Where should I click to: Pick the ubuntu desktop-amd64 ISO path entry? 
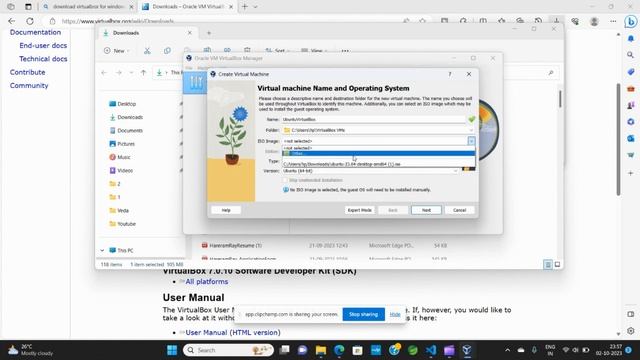[378, 164]
